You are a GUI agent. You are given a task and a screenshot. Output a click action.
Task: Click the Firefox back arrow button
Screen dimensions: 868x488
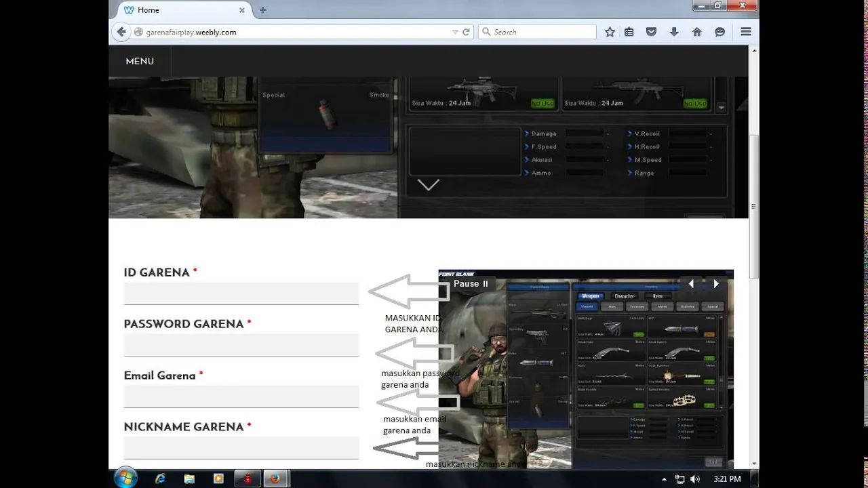[x=121, y=32]
